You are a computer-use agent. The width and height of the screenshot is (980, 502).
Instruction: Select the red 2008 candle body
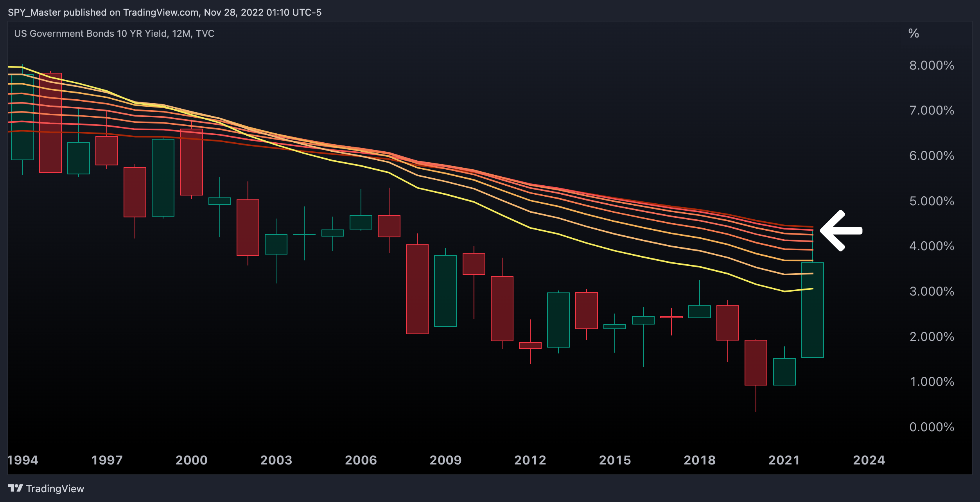click(x=417, y=289)
